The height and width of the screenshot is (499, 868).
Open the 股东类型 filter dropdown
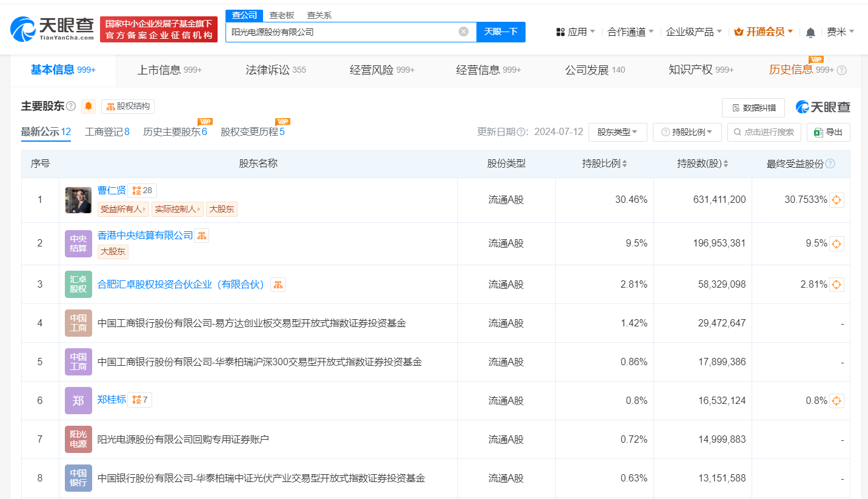coord(618,132)
